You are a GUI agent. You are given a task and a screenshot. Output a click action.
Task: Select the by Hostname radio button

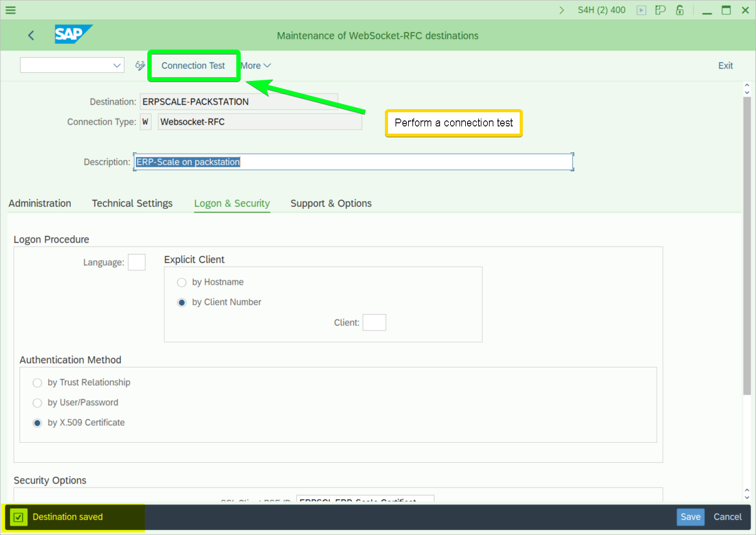coord(182,282)
